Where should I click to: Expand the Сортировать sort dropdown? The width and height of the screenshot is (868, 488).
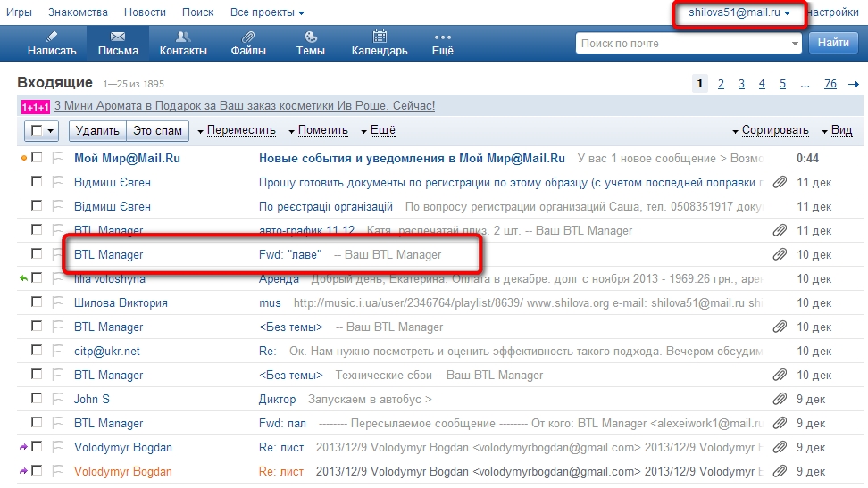point(770,130)
